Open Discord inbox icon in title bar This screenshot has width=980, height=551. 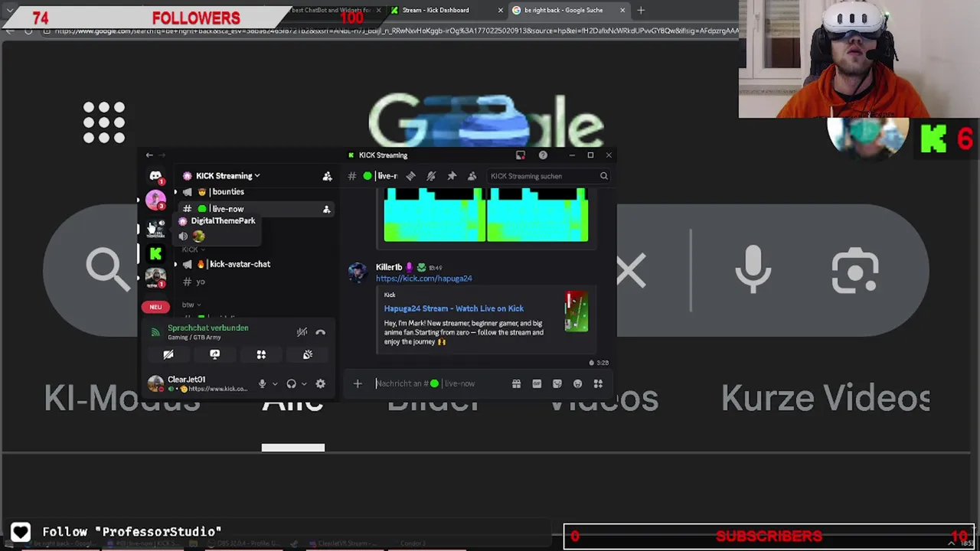click(x=521, y=155)
